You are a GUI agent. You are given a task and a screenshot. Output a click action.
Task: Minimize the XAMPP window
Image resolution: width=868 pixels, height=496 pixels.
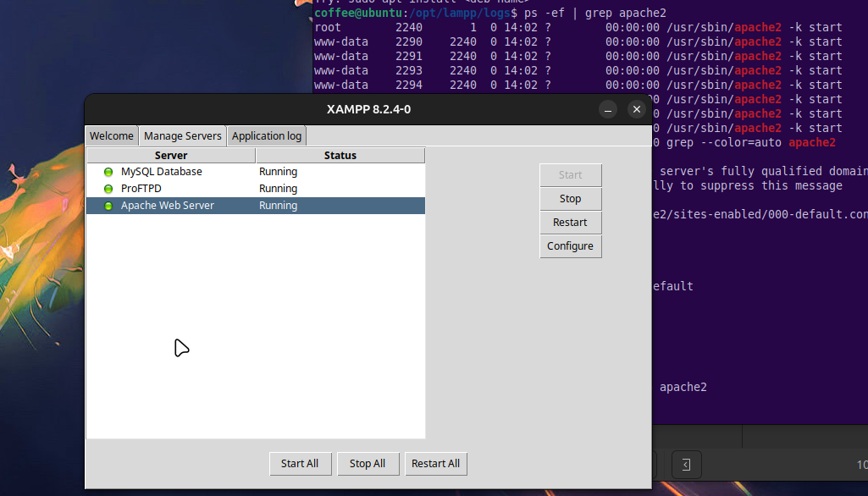608,109
